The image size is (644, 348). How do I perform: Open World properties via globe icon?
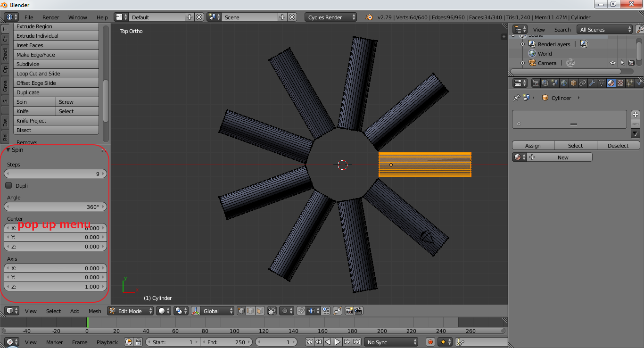click(564, 83)
